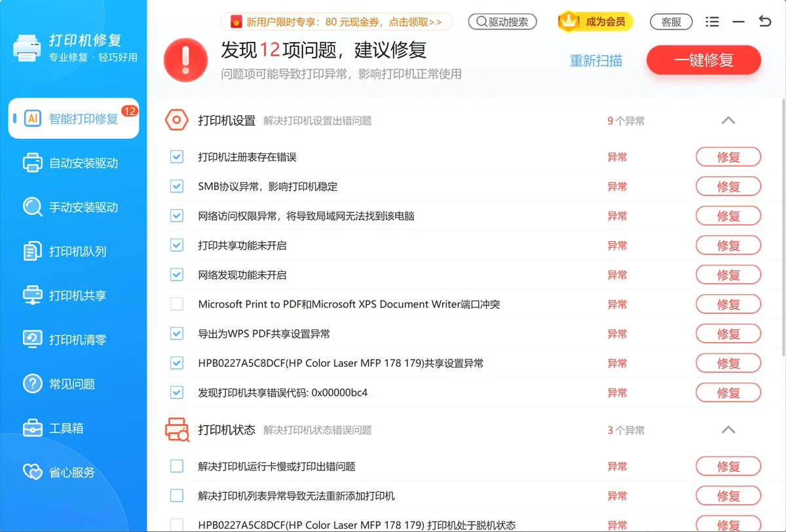The height and width of the screenshot is (532, 786).
Task: Click the printer icon beside 自动安装驱动
Action: pyautogui.click(x=32, y=162)
